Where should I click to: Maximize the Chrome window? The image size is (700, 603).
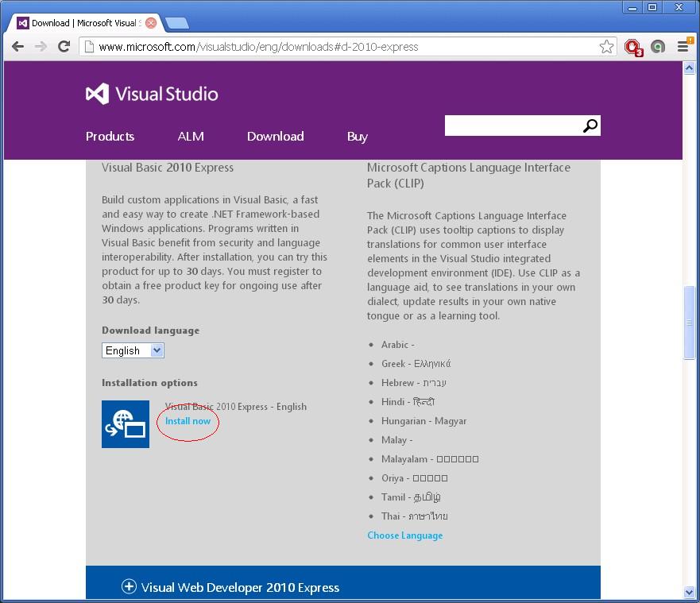(652, 8)
